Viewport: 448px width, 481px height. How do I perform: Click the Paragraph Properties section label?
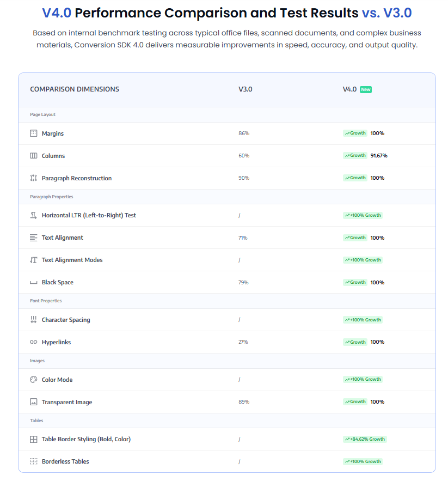click(x=52, y=197)
